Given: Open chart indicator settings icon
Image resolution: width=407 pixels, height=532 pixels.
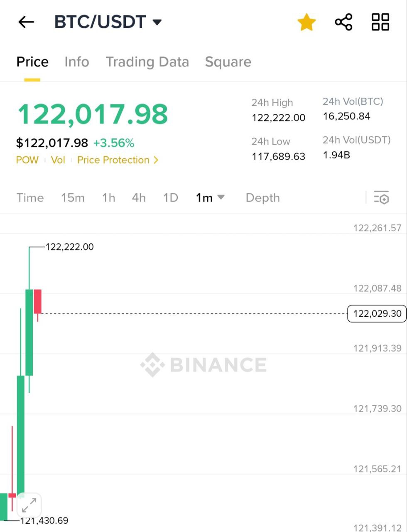Looking at the screenshot, I should point(381,198).
